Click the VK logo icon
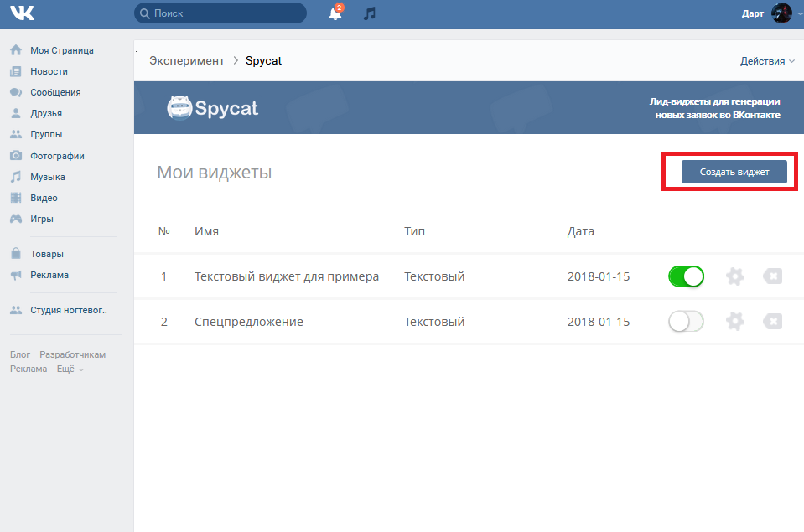The height and width of the screenshot is (532, 804). tap(23, 13)
